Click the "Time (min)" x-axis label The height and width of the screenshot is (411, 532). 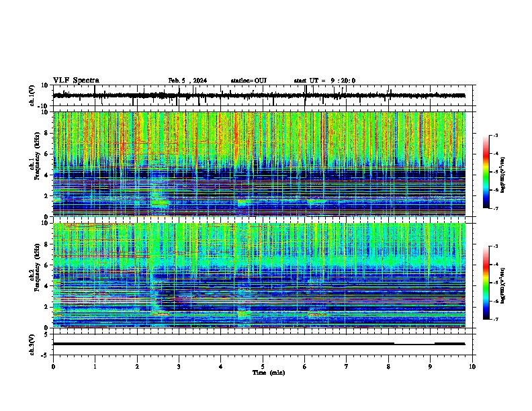click(269, 373)
